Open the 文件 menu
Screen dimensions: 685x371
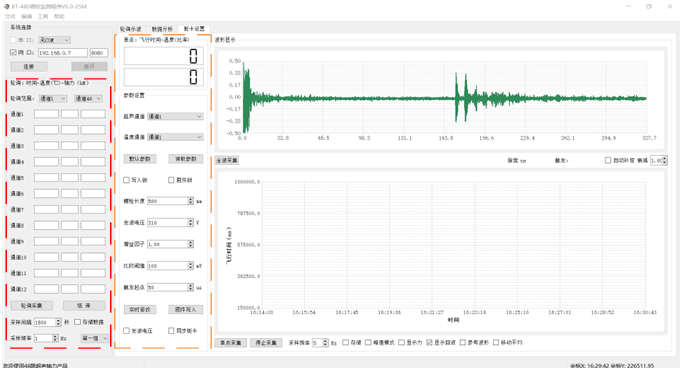(10, 17)
